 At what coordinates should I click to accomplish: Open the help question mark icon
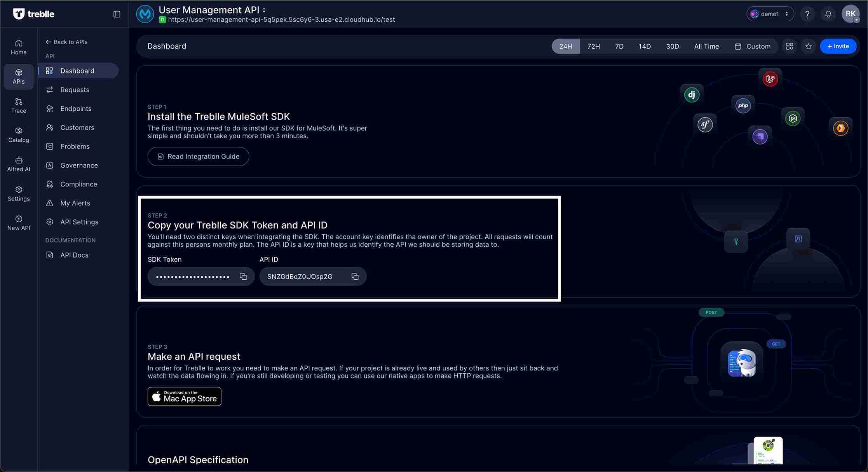tap(807, 14)
